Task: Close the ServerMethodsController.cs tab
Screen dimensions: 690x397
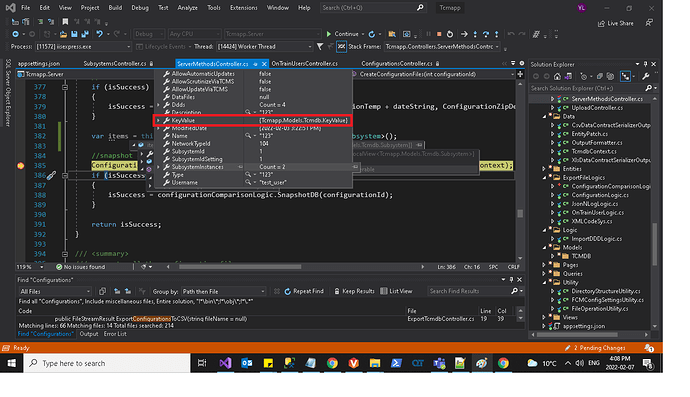Action: tap(264, 64)
